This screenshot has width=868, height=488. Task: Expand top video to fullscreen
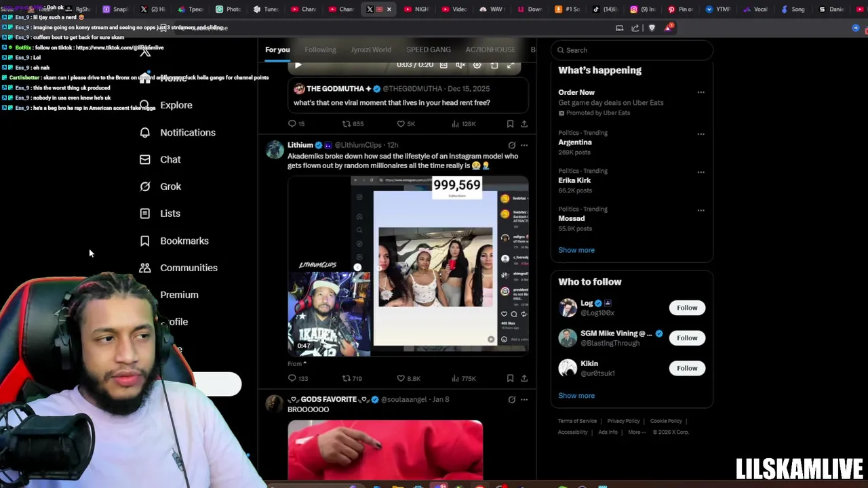click(x=511, y=65)
